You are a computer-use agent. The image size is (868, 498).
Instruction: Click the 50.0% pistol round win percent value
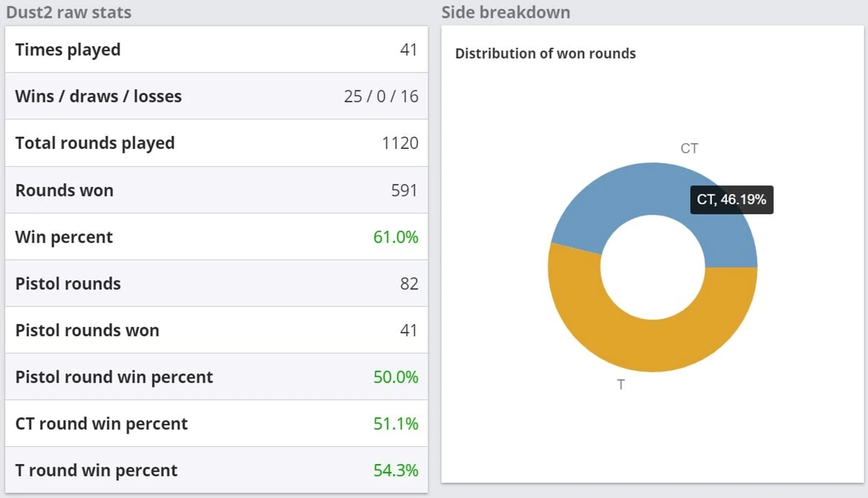395,377
